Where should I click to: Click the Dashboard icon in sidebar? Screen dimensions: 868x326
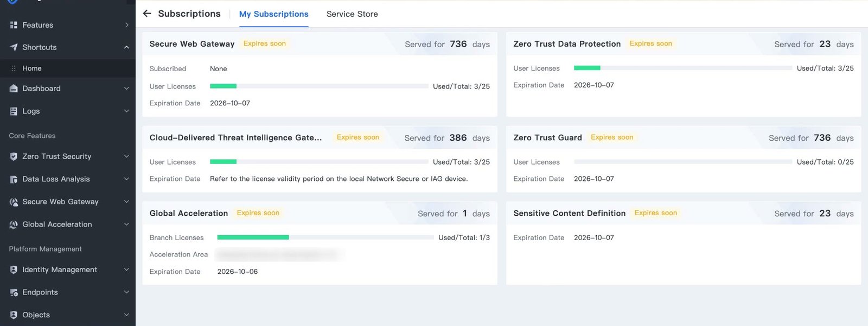14,89
